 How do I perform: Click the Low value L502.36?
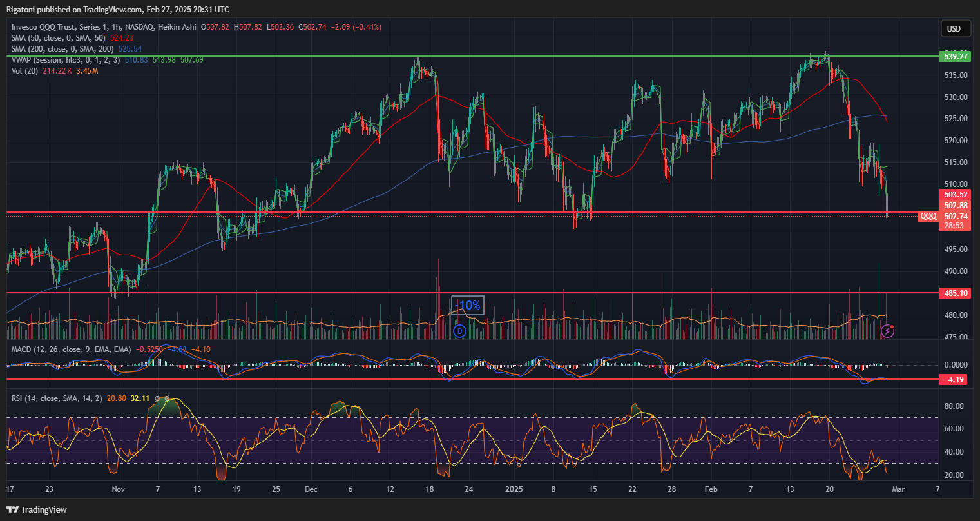tap(279, 27)
